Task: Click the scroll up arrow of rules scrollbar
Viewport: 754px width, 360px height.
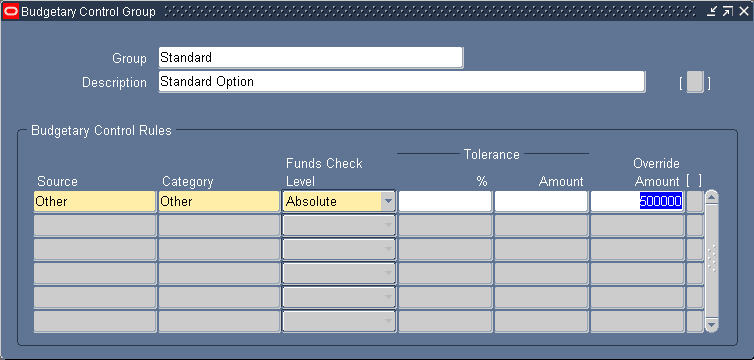Action: pos(712,197)
